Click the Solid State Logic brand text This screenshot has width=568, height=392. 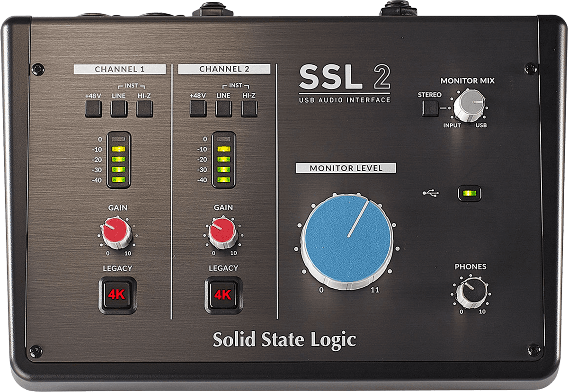point(284,340)
